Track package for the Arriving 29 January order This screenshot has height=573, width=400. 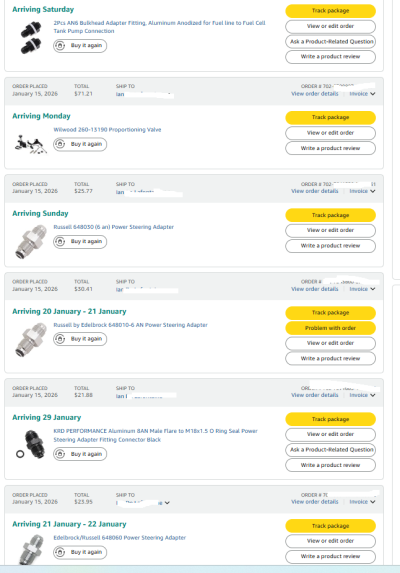pyautogui.click(x=330, y=419)
